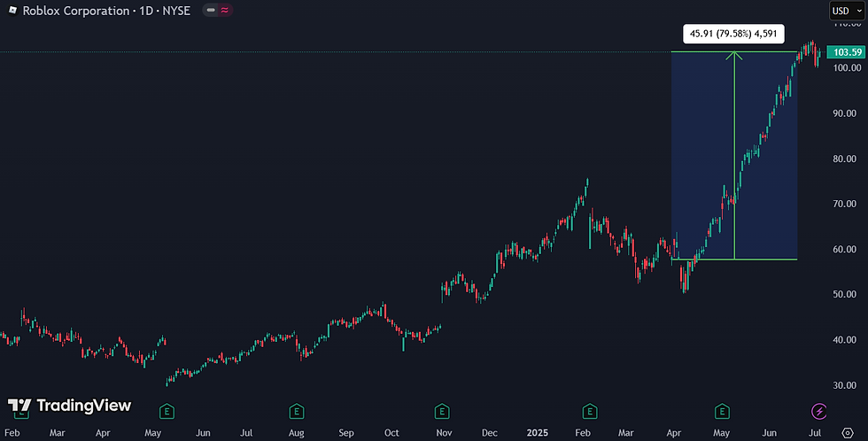Click the leftmost Feb label on time axis
Screen dimensions: 868x441
12,433
